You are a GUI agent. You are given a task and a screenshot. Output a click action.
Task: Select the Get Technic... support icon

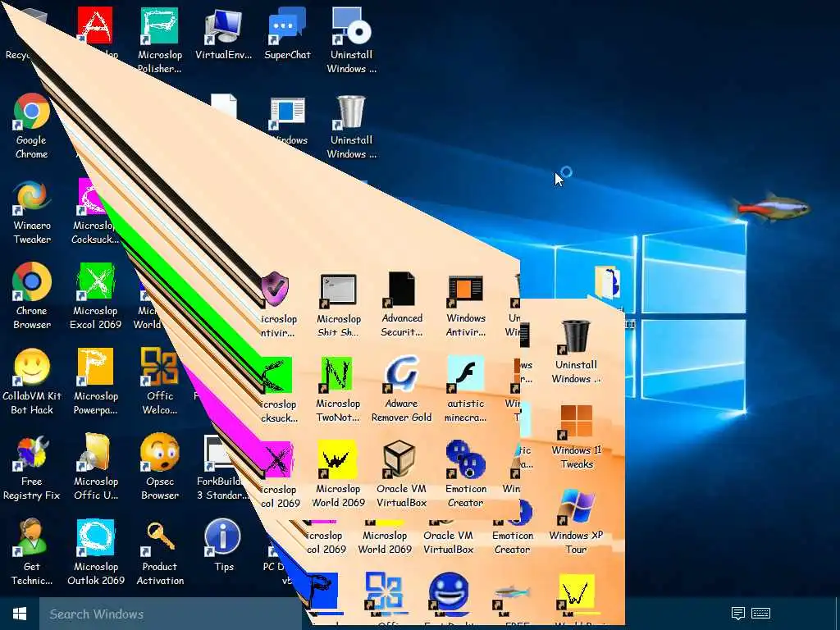32,538
